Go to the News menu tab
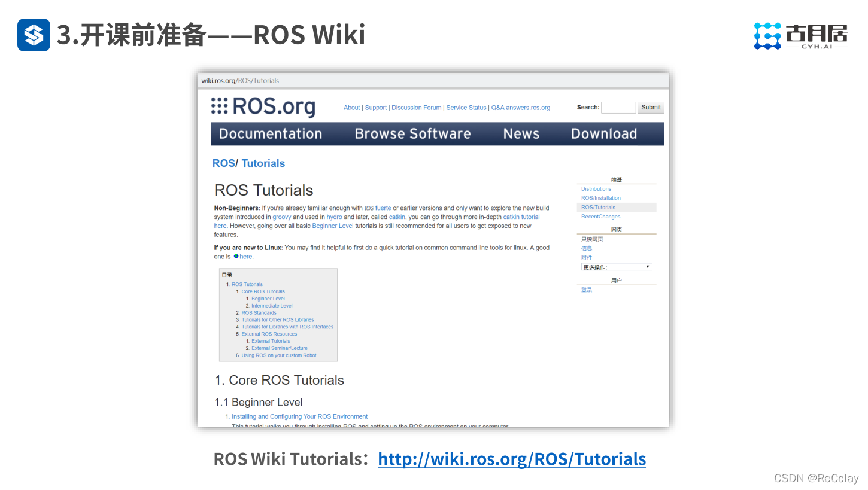Viewport: 868px width, 490px height. pos(521,134)
